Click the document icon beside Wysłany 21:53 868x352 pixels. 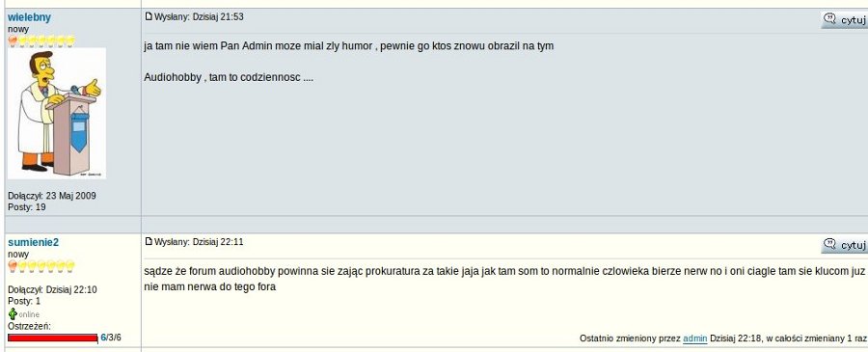[149, 16]
